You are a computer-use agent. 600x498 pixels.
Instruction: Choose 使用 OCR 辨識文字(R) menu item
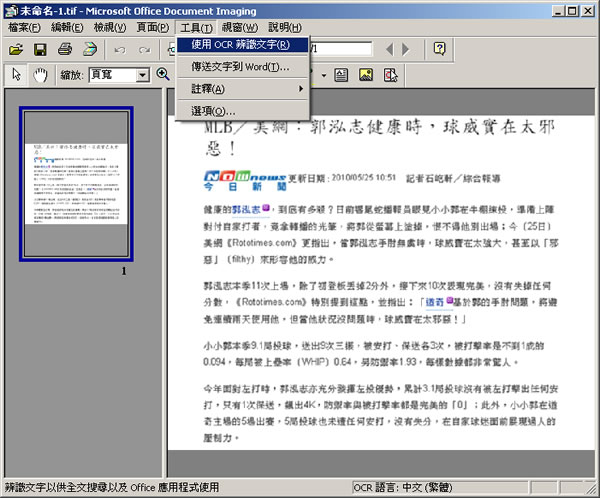(240, 45)
